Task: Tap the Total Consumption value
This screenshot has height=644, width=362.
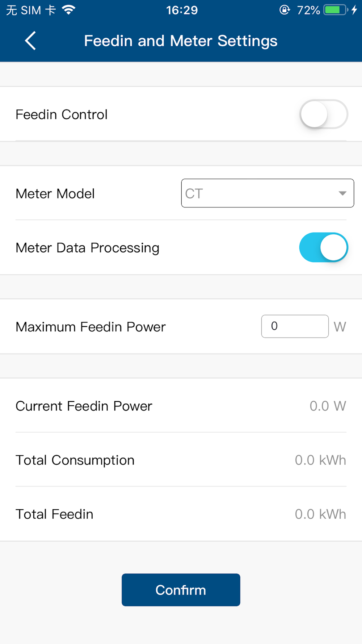Action: click(320, 460)
